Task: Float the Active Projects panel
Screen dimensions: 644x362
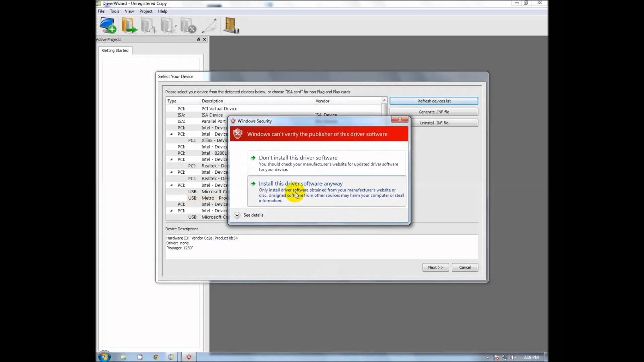Action: (198, 39)
